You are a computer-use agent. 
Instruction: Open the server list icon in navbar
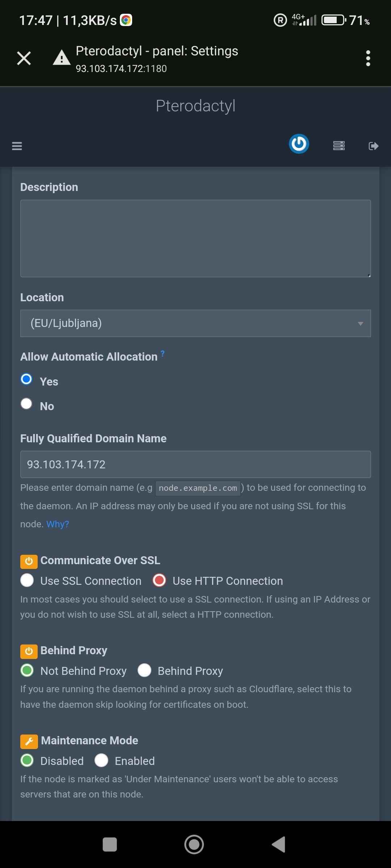[x=339, y=146]
